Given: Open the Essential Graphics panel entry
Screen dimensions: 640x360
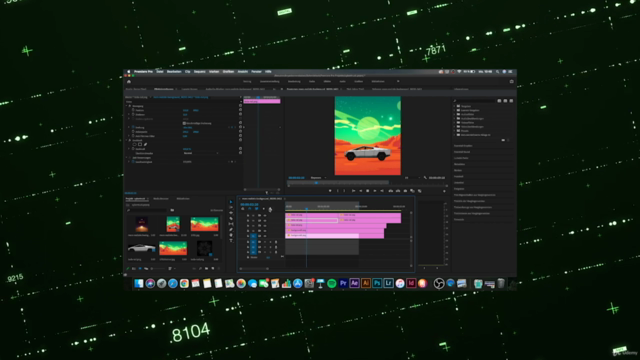Looking at the screenshot, I should (x=463, y=146).
